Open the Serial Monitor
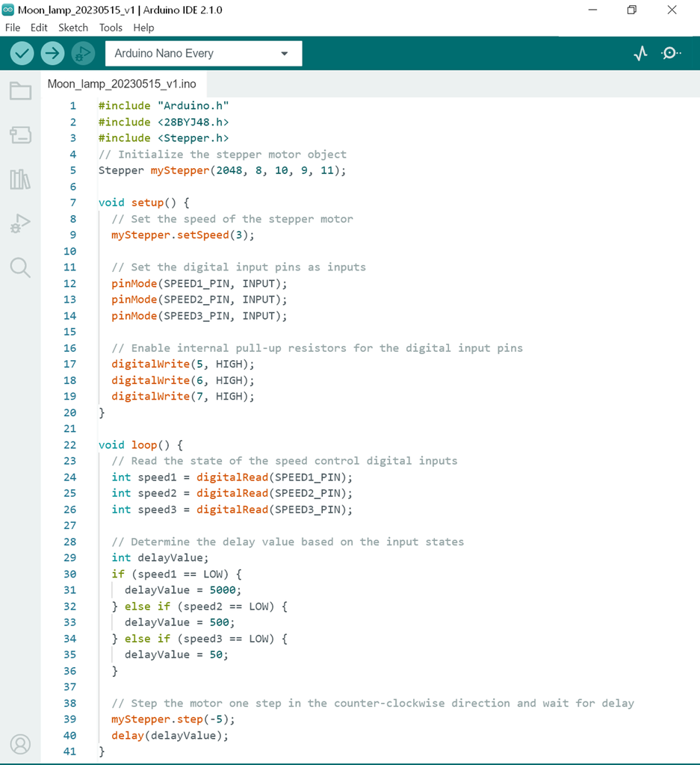This screenshot has height=765, width=700. pyautogui.click(x=671, y=53)
